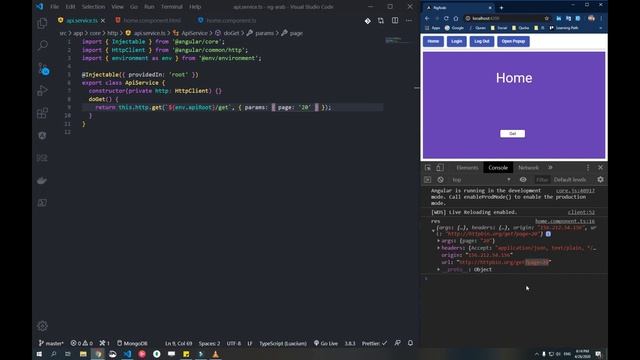Open the File menu
The width and height of the screenshot is (640, 360).
pos(54,7)
